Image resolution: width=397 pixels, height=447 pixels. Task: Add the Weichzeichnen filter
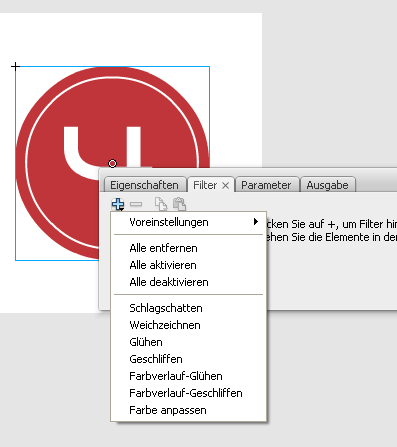coord(189,325)
